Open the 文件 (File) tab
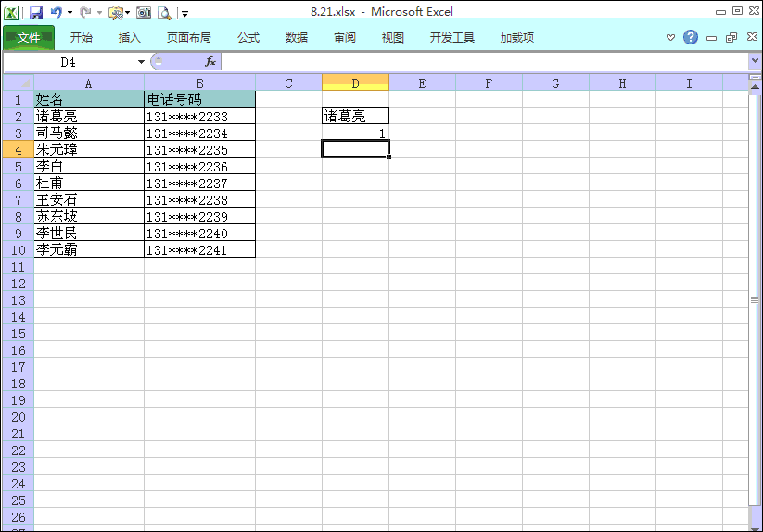 [29, 37]
